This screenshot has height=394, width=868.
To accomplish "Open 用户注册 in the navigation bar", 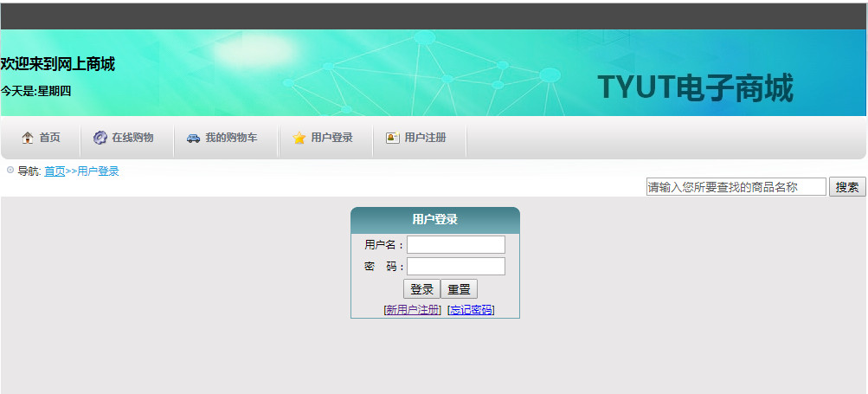I will (425, 138).
